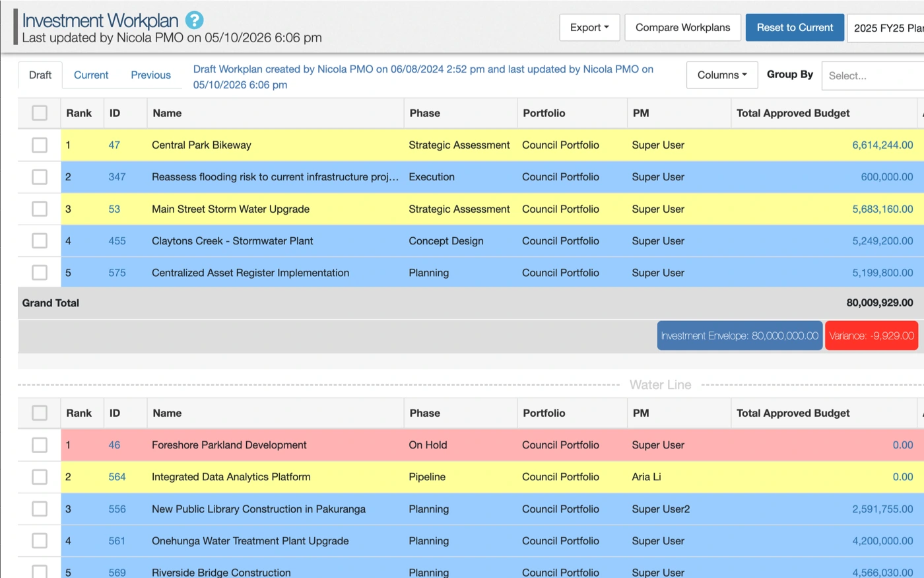Open the Columns dropdown
The width and height of the screenshot is (924, 578).
click(x=722, y=75)
